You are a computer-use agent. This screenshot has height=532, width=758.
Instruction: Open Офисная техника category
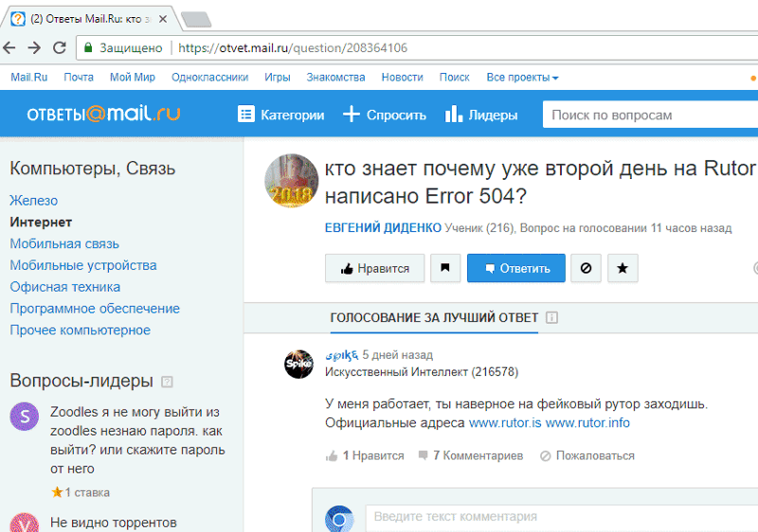[x=64, y=287]
